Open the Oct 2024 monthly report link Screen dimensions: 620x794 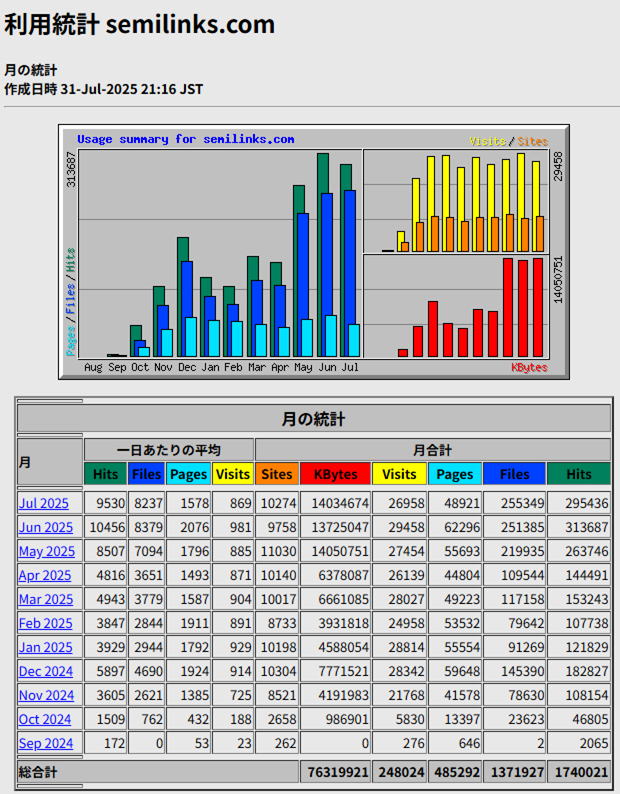point(45,719)
